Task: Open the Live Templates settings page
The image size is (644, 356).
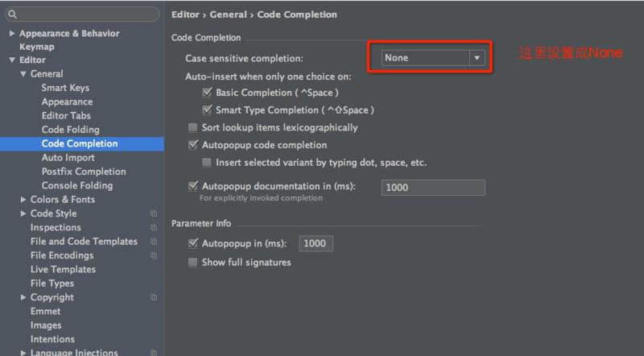Action: coord(63,269)
